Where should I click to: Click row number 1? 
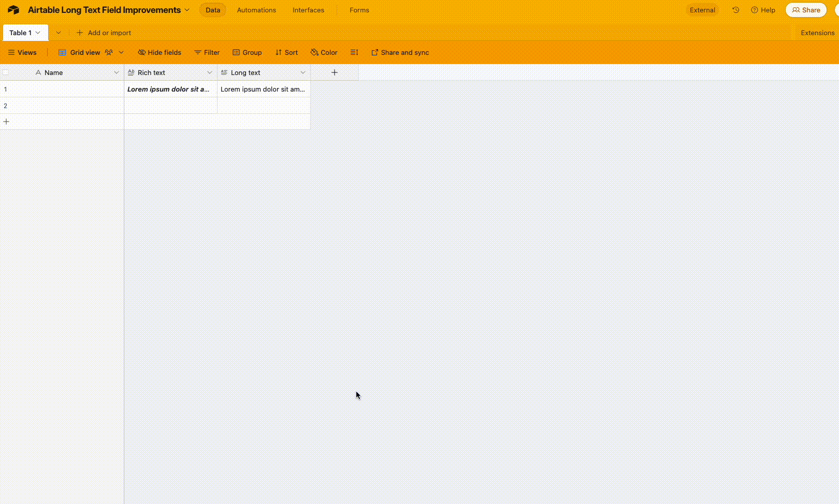[x=6, y=89]
